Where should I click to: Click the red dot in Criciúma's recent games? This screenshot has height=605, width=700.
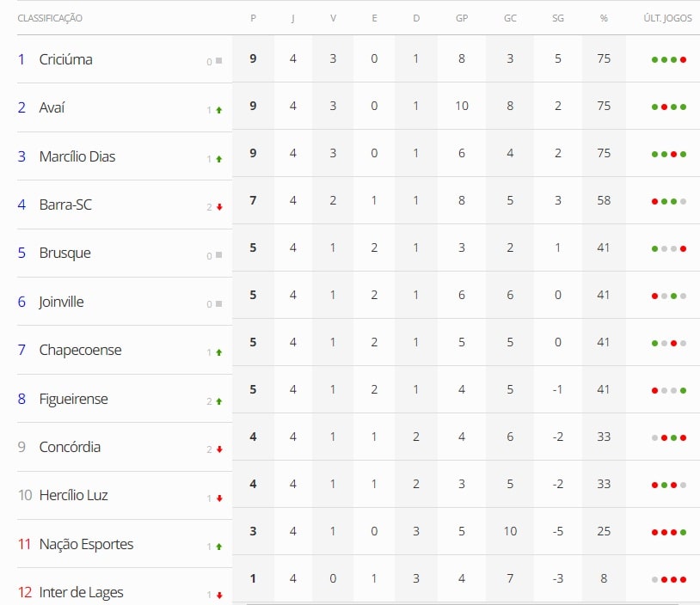point(683,59)
